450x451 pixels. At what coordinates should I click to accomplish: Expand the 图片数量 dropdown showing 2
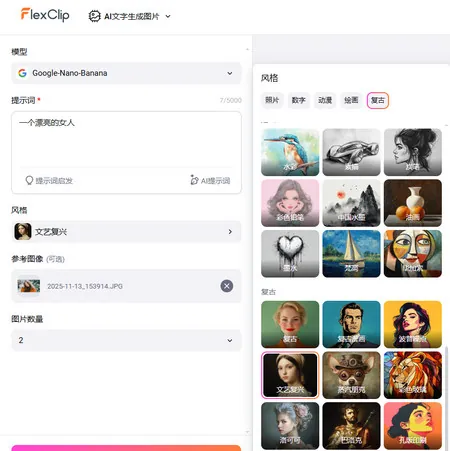pos(126,340)
